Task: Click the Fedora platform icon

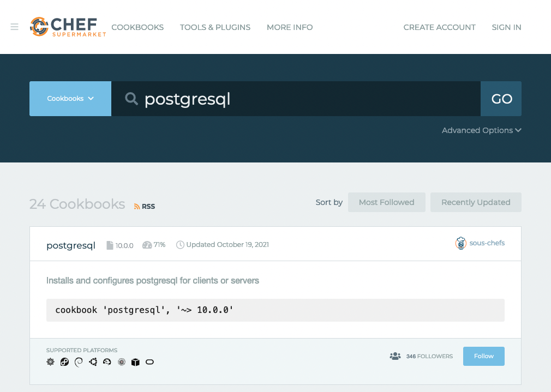Action: pos(64,362)
